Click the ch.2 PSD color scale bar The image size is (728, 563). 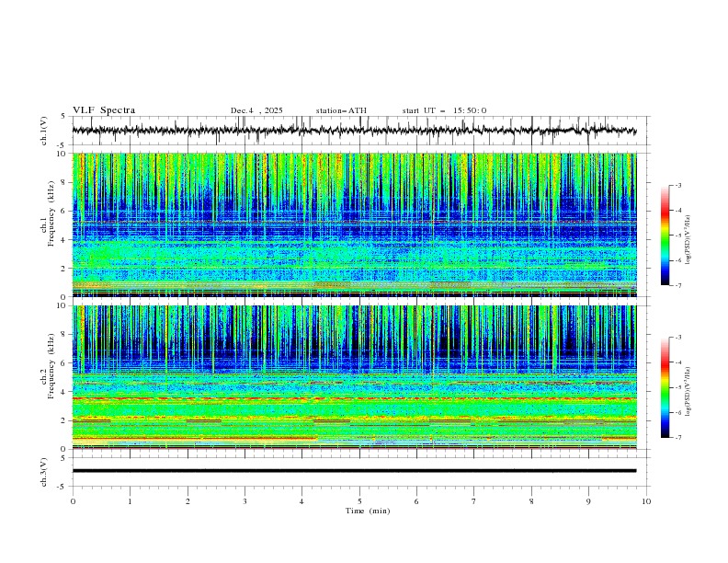[x=665, y=387]
